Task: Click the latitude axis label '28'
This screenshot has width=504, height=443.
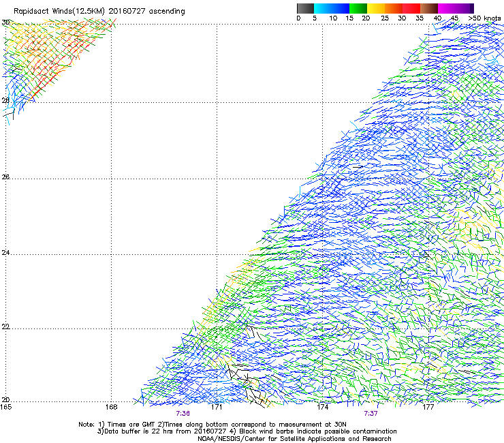Action: pyautogui.click(x=5, y=100)
